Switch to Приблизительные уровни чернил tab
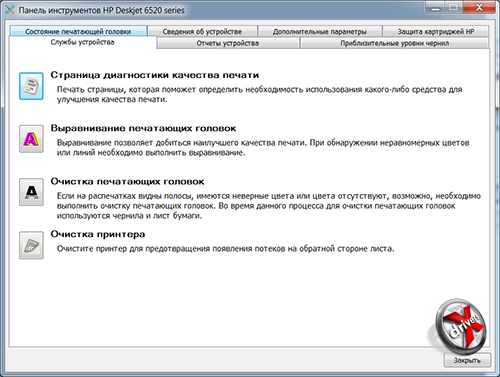This screenshot has width=500, height=377. point(395,43)
